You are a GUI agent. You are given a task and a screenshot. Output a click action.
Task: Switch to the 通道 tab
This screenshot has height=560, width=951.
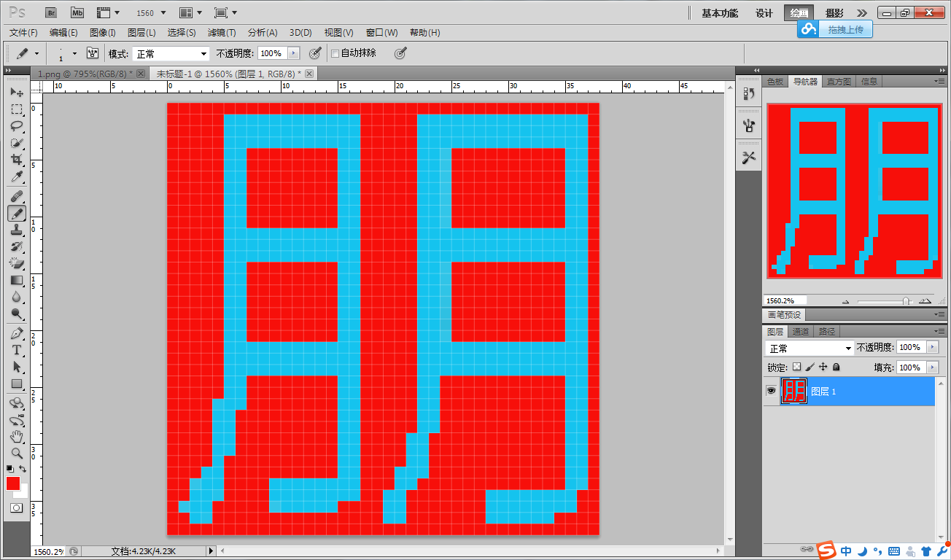tap(801, 332)
